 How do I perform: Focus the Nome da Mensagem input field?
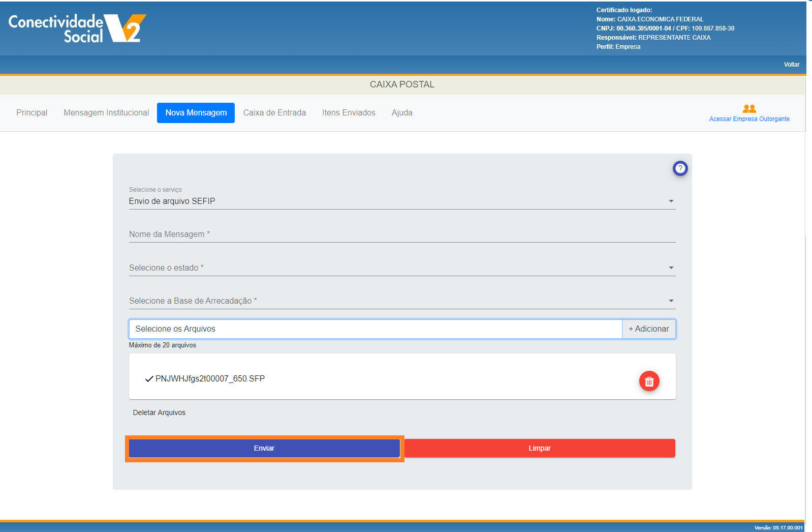pyautogui.click(x=401, y=234)
